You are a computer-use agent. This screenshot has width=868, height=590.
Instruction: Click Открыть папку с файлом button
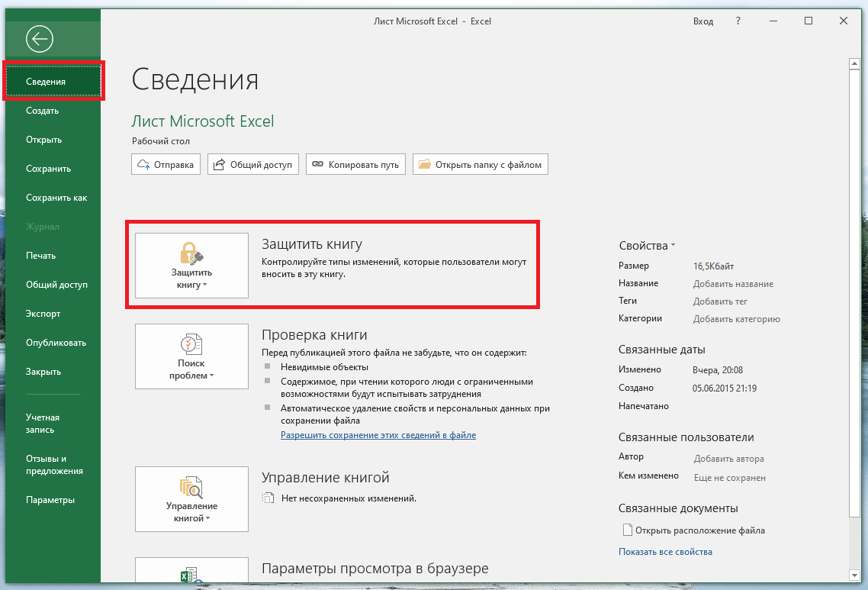(x=481, y=165)
